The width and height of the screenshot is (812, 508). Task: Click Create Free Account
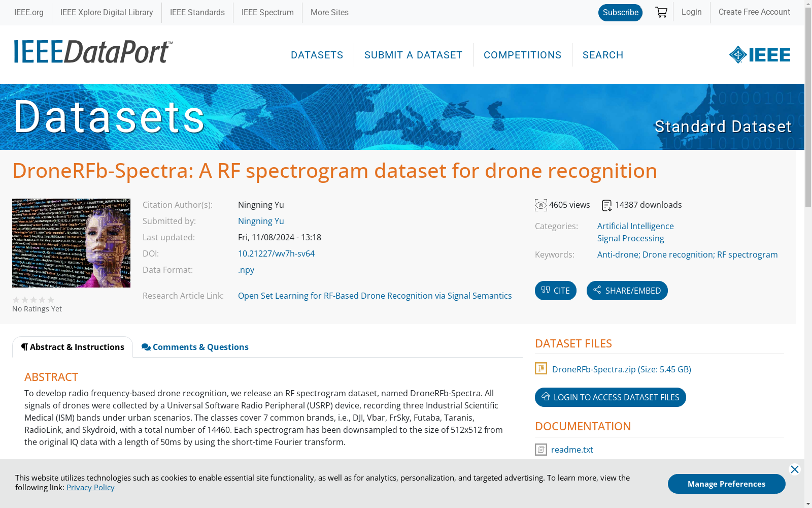(754, 12)
